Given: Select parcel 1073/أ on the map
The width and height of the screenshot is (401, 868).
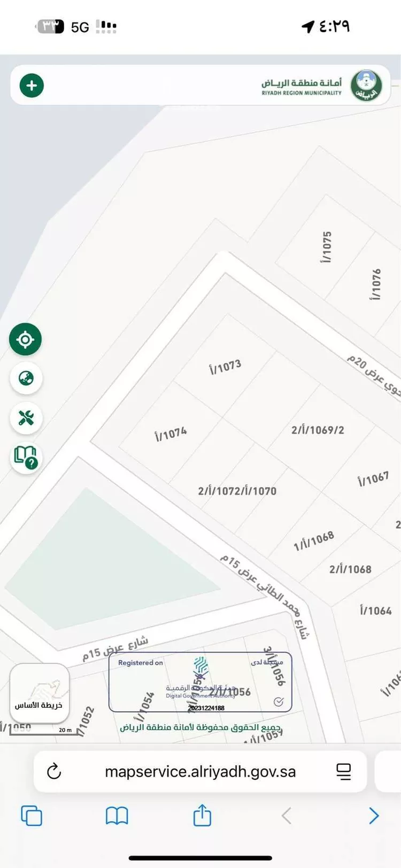Looking at the screenshot, I should [x=225, y=367].
